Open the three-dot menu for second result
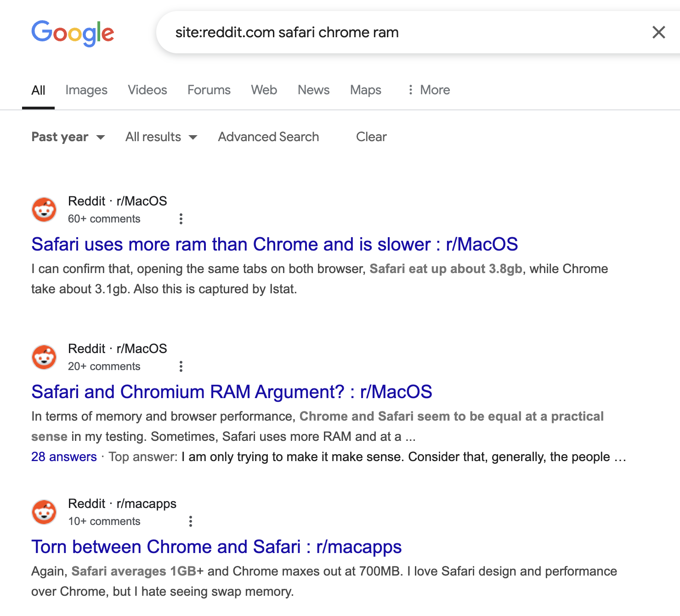 (x=181, y=366)
